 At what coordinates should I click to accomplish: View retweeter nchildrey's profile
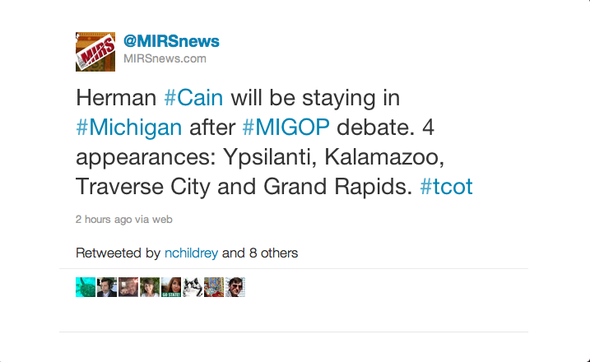point(191,253)
